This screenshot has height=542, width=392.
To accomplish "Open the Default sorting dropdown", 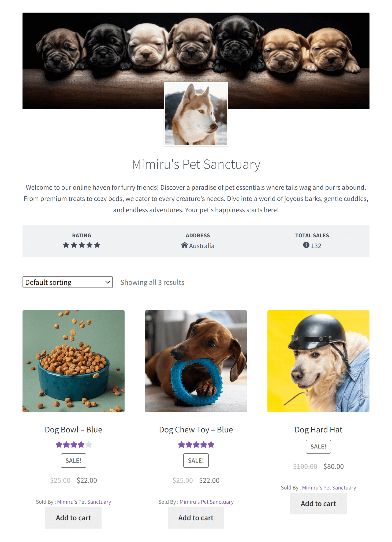I will pos(68,282).
